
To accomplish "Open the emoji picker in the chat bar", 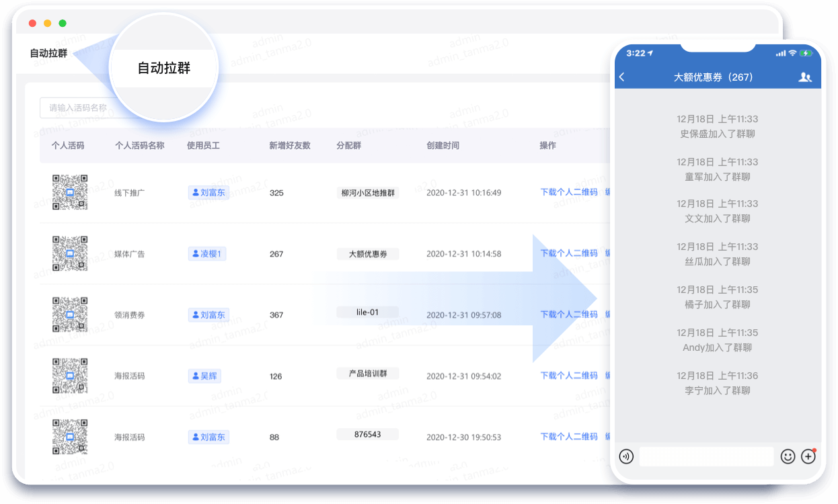I will click(x=788, y=456).
